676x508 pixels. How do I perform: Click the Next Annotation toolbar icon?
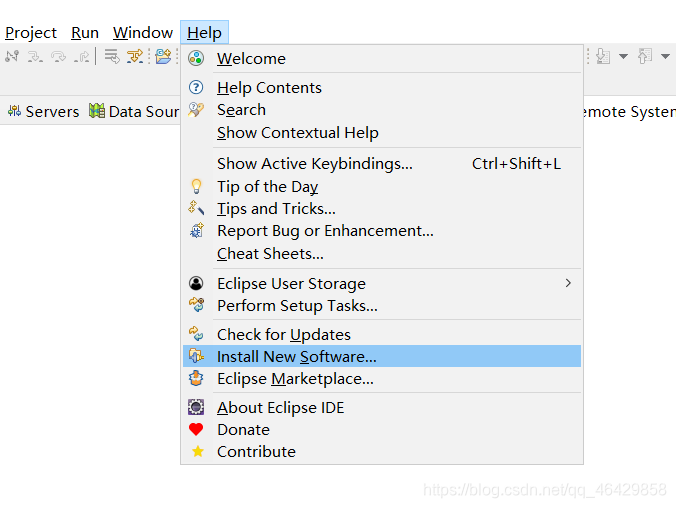tap(603, 56)
